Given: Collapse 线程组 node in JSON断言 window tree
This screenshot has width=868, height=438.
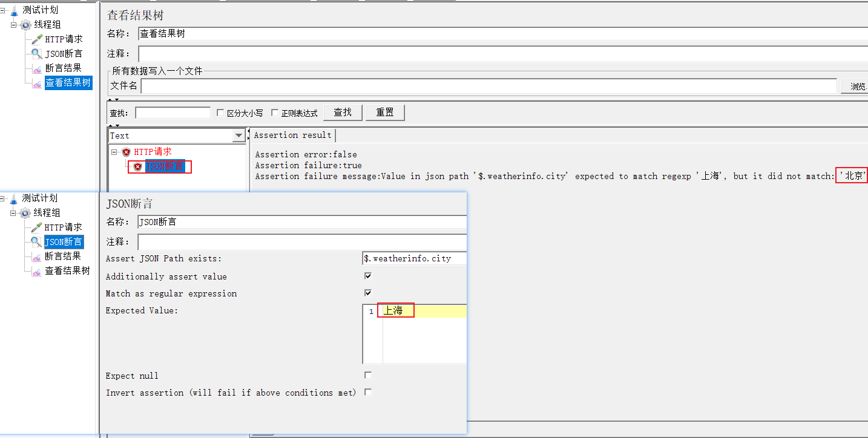Looking at the screenshot, I should [14, 213].
